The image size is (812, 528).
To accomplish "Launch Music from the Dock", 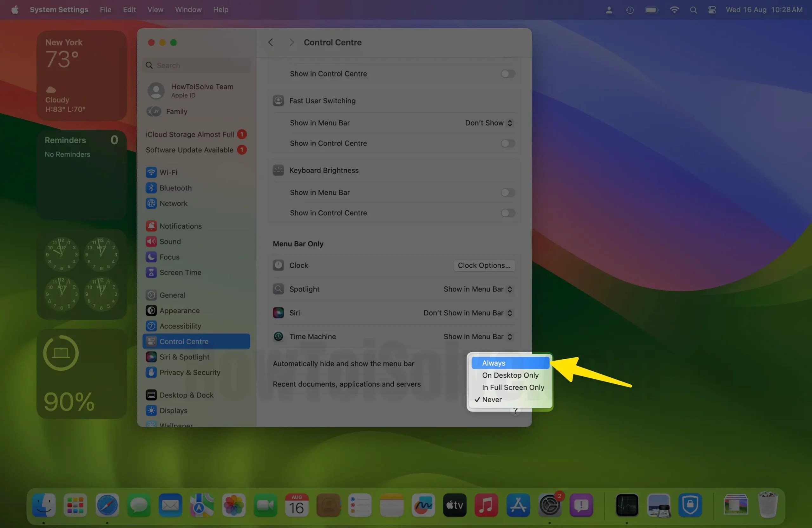I will pos(486,505).
